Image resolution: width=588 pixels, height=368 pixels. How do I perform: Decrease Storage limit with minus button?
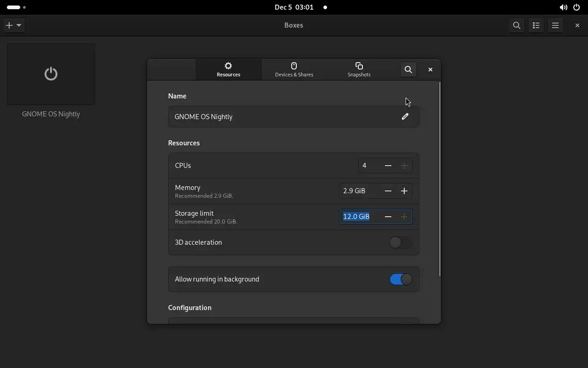(x=388, y=217)
